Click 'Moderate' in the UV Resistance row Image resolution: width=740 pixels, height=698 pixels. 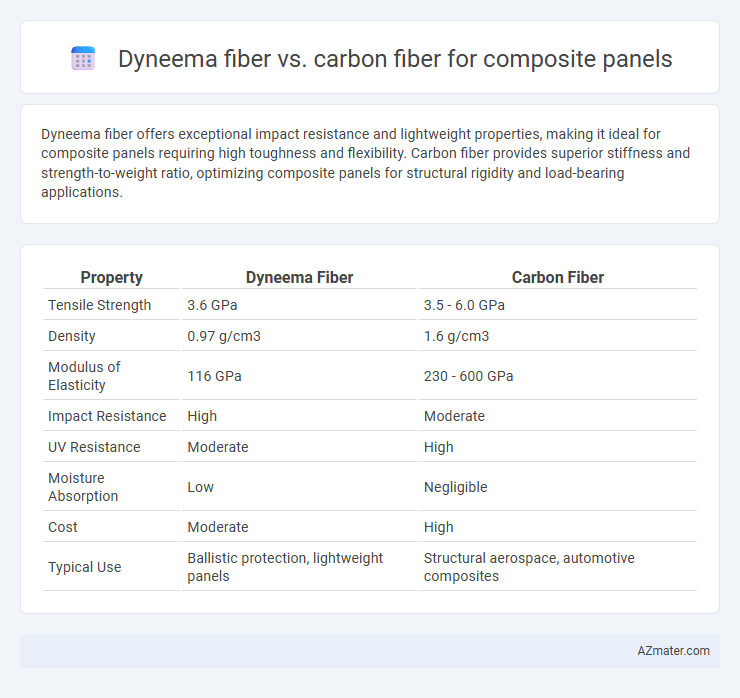coord(218,447)
